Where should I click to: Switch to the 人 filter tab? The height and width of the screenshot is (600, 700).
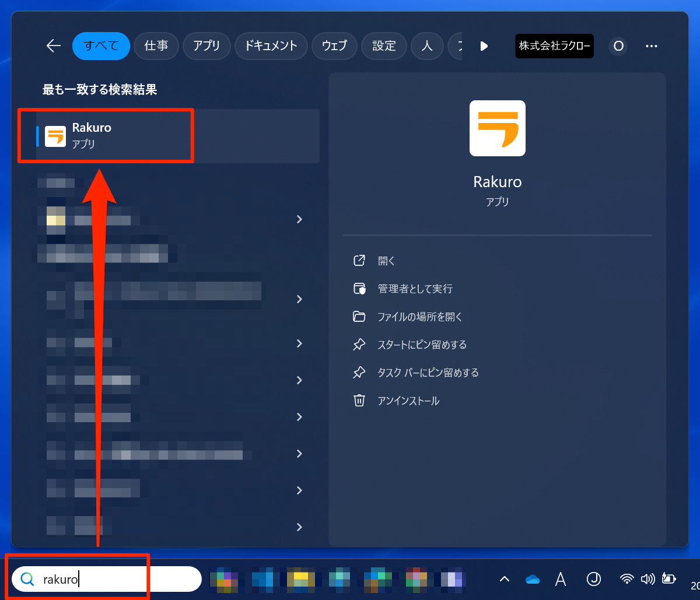[x=427, y=46]
